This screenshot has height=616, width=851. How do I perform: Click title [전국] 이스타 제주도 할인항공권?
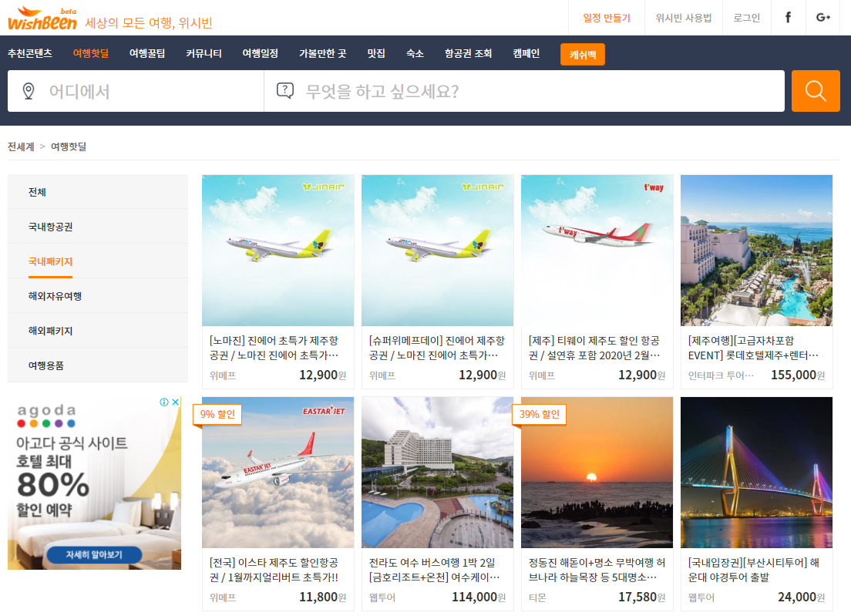(274, 569)
